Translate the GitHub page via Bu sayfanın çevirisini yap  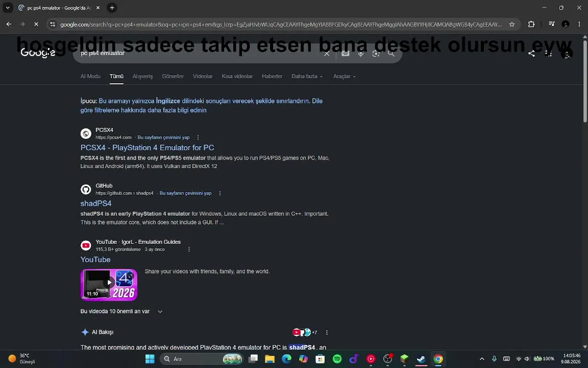(x=185, y=193)
